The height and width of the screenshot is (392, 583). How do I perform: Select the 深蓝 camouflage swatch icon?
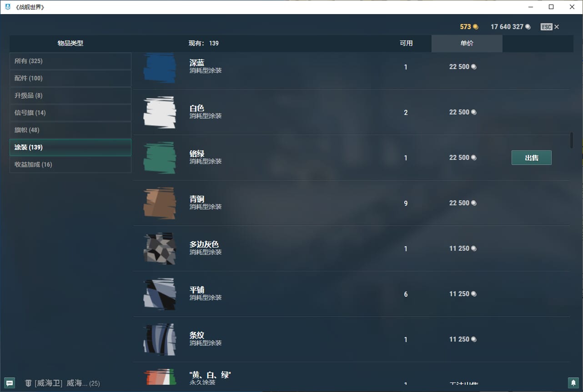[160, 68]
